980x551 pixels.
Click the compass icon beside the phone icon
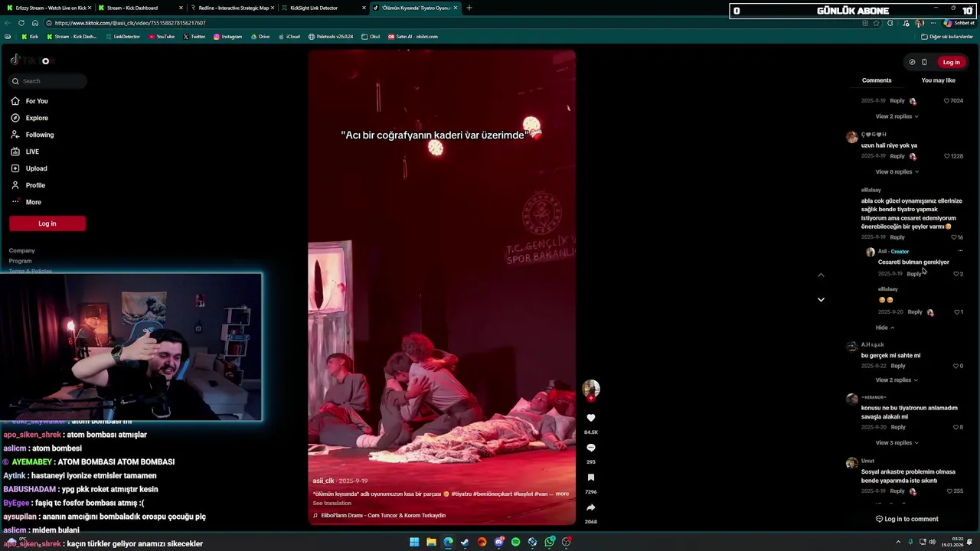(912, 62)
